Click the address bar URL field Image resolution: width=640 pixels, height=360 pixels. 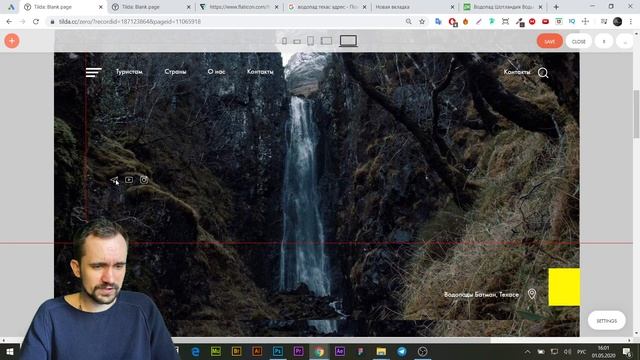[229, 22]
